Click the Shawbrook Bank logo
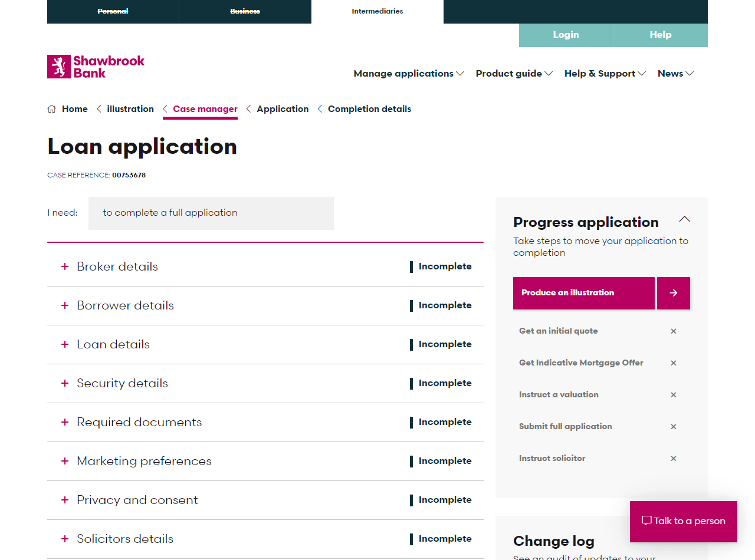Image resolution: width=755 pixels, height=560 pixels. click(x=96, y=67)
